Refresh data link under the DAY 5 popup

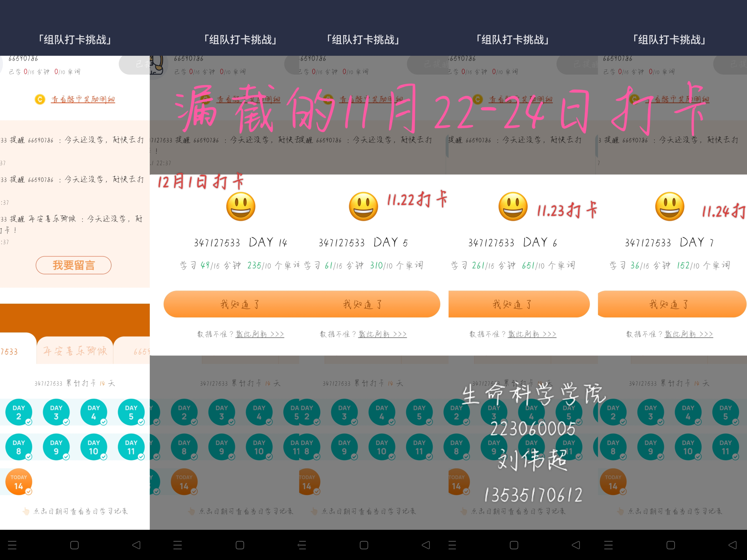coord(382,334)
